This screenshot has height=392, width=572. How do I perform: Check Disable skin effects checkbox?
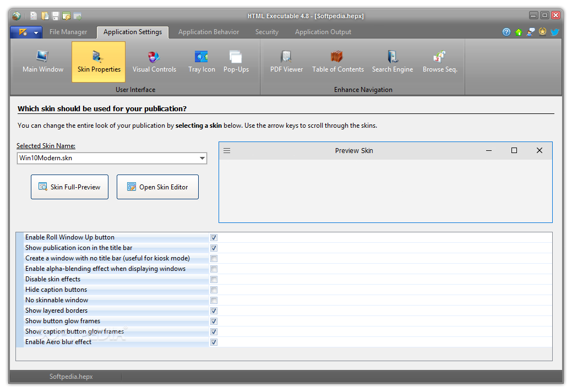pos(214,280)
